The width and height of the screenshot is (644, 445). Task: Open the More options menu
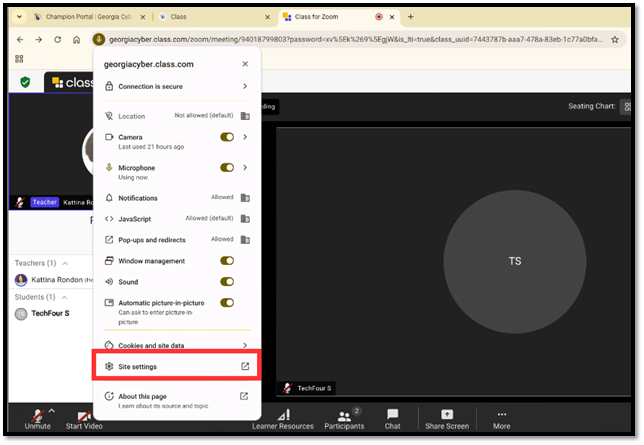pos(501,419)
